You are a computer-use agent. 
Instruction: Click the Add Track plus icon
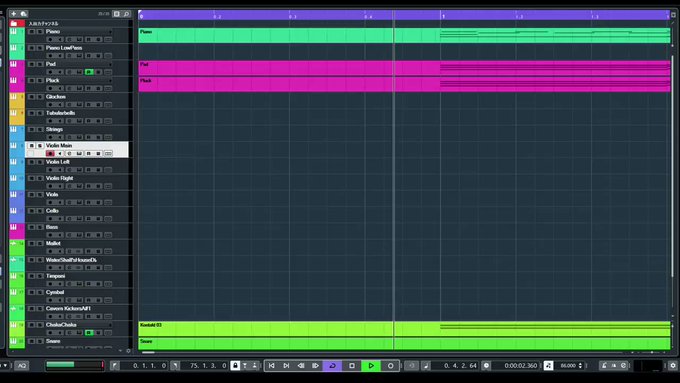13,14
